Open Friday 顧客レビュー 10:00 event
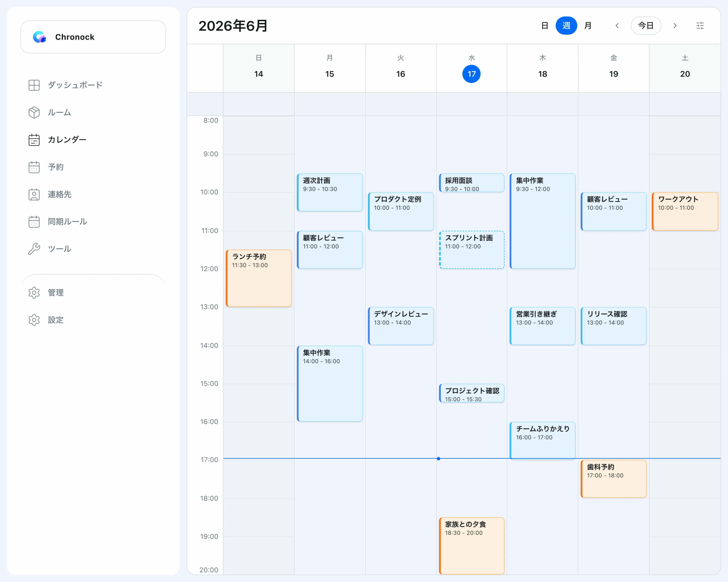The width and height of the screenshot is (728, 582). coord(613,212)
